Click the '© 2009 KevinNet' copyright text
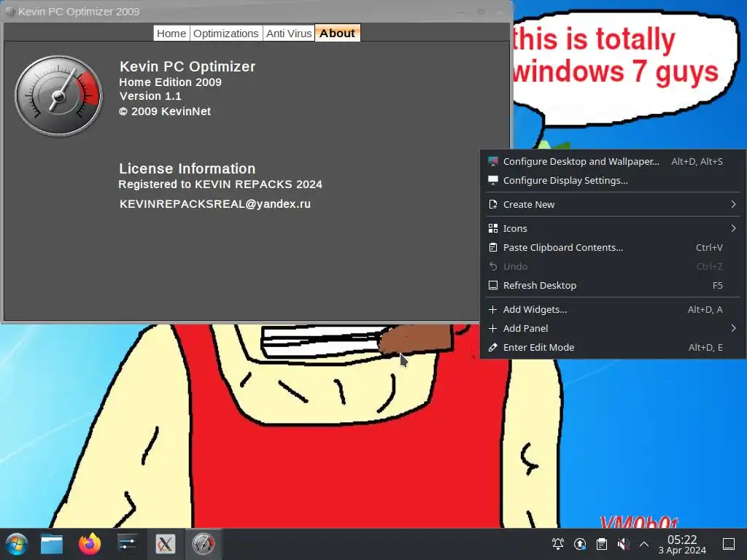Image resolution: width=747 pixels, height=560 pixels. pos(164,112)
